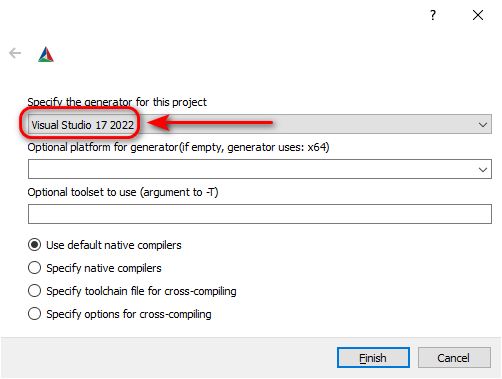Click inside the optional platform combo box
This screenshot has width=502, height=379.
coord(260,169)
